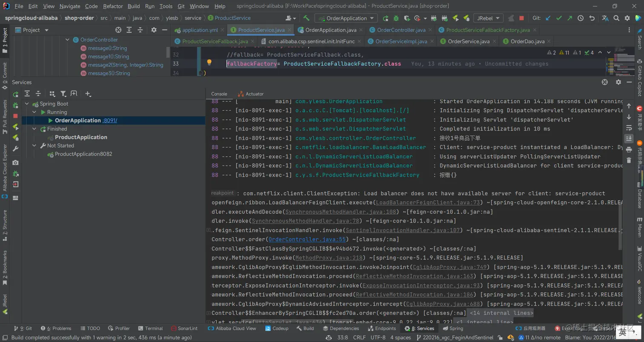Collapse the Running group node
644x342 pixels.
[x=34, y=112]
